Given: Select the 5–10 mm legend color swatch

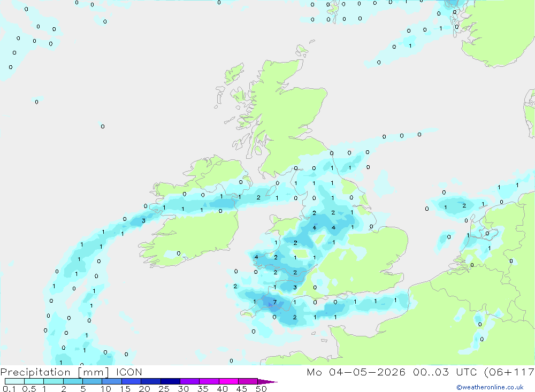Looking at the screenshot, I should pyautogui.click(x=92, y=381).
